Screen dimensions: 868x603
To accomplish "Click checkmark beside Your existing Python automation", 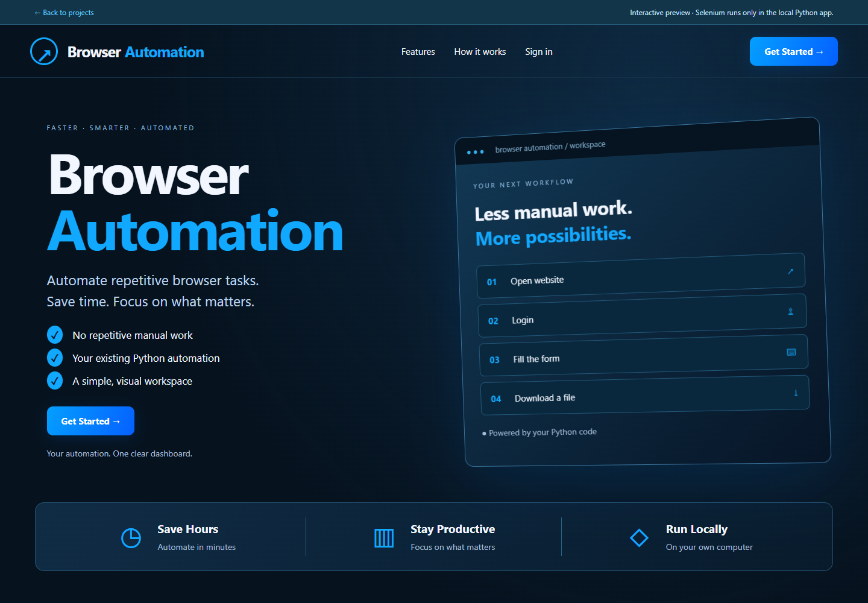I will 55,358.
